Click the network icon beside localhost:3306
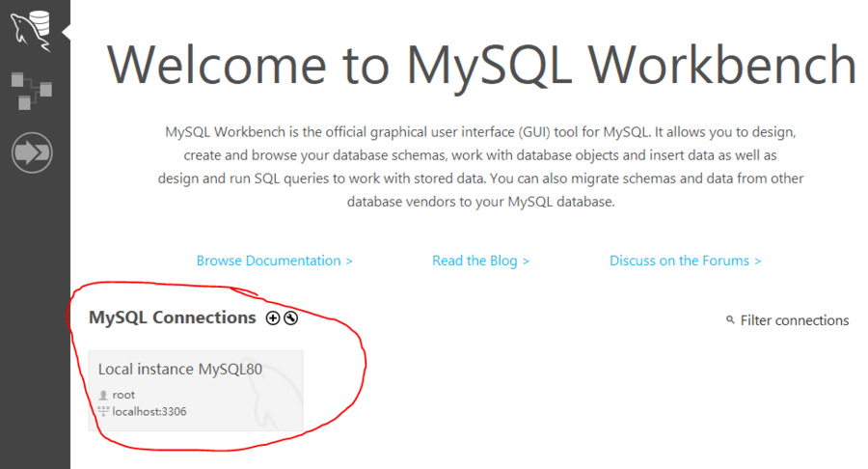 tap(104, 411)
